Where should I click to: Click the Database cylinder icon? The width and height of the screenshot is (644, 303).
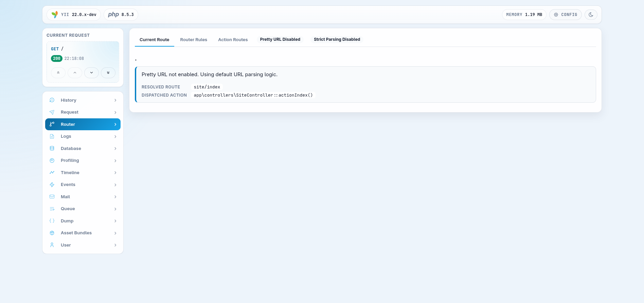click(x=52, y=148)
